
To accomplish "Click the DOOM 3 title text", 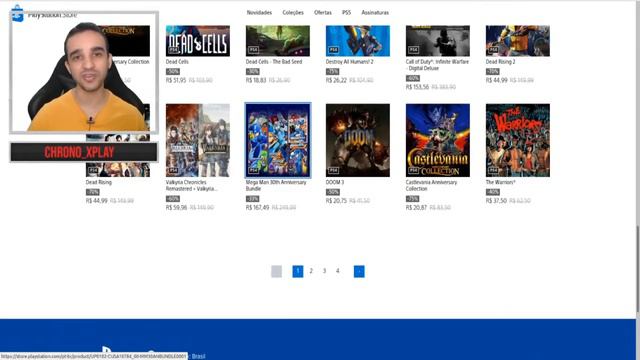I will (x=335, y=182).
